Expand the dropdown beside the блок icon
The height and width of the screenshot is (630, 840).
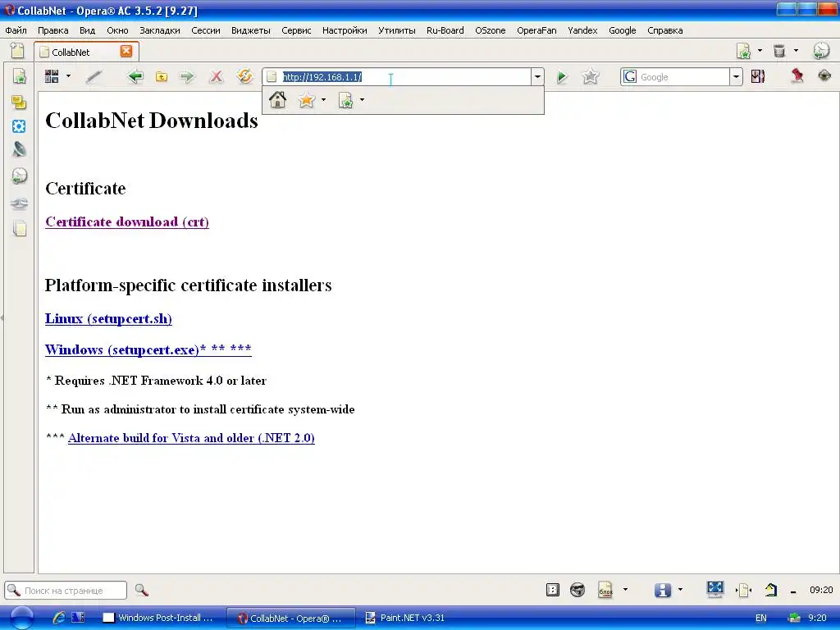point(625,590)
